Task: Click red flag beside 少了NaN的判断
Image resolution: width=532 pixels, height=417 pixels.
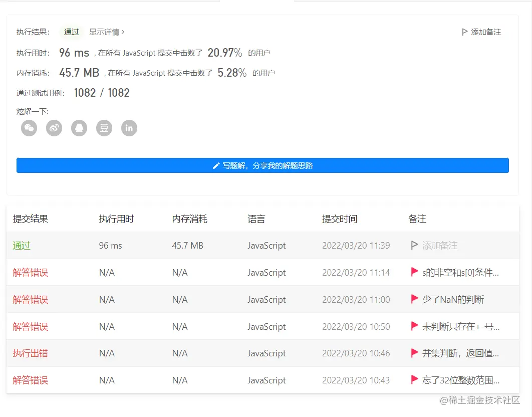Action: (x=414, y=299)
